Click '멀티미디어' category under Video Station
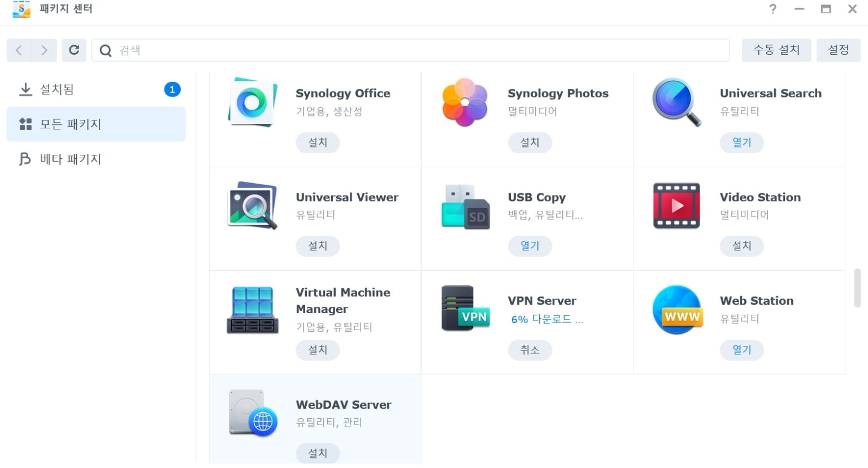This screenshot has height=468, width=868. pyautogui.click(x=744, y=215)
